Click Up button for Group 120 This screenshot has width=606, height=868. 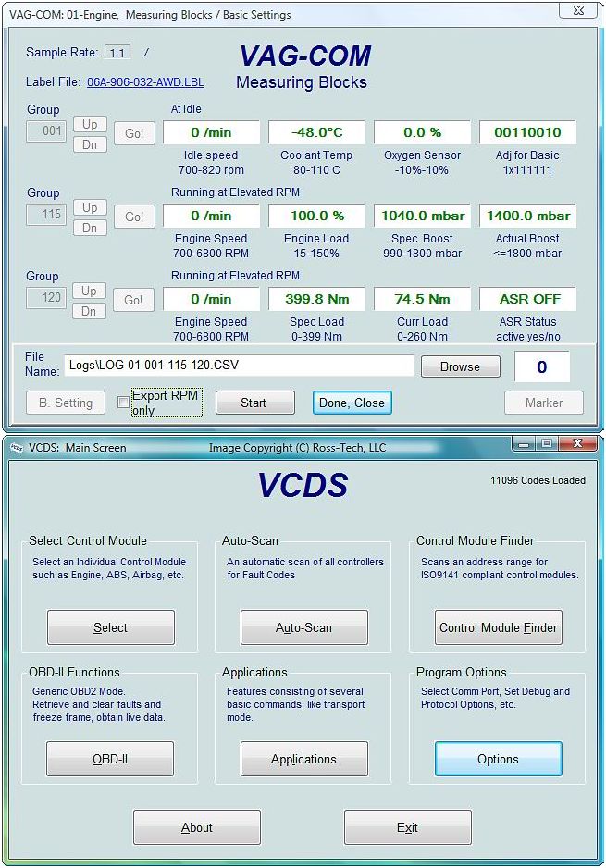[90, 291]
